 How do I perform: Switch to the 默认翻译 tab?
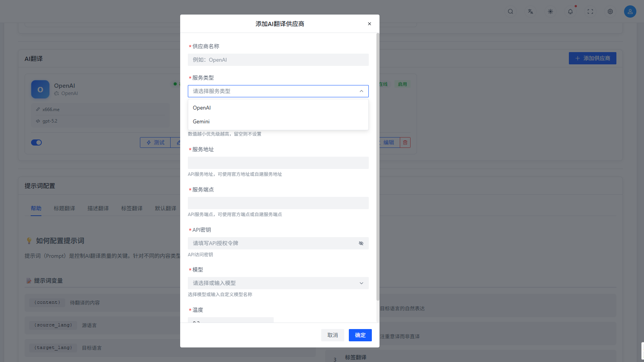[x=165, y=208]
